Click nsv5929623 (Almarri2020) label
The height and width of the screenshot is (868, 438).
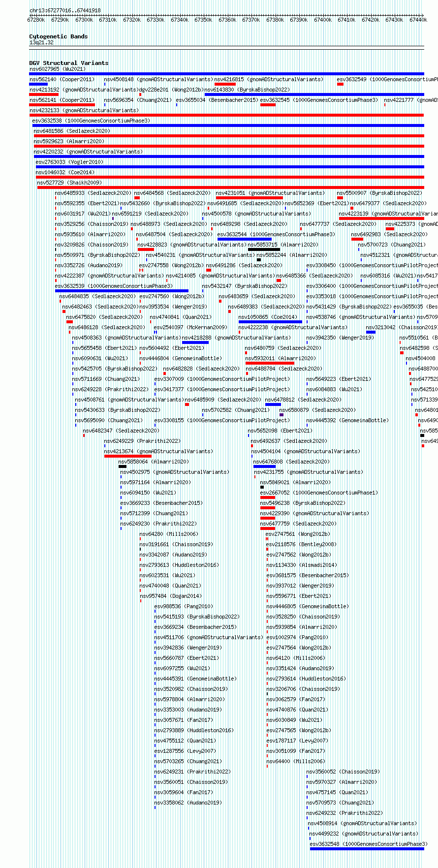(69, 141)
